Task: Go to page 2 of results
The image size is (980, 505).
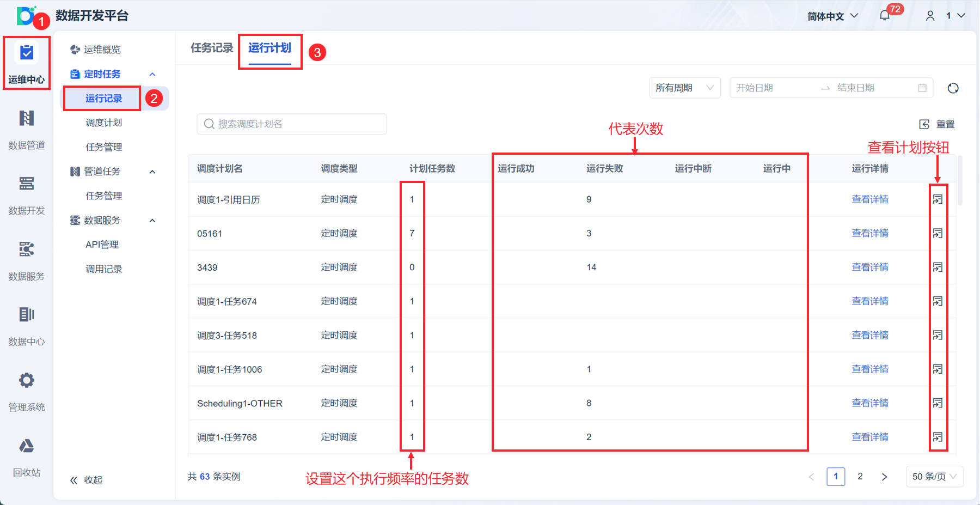Action: [x=860, y=477]
